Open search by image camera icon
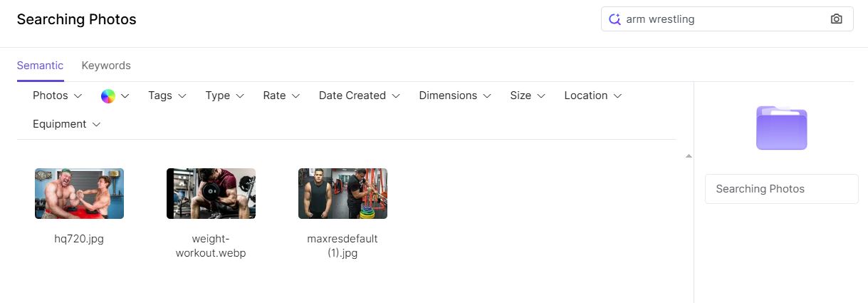This screenshot has height=303, width=868. (x=836, y=19)
